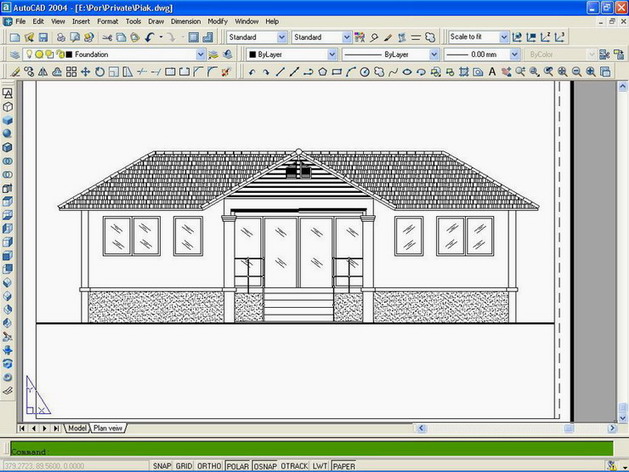Expand the Foundation layer dropdown
The height and width of the screenshot is (472, 629).
tap(201, 54)
